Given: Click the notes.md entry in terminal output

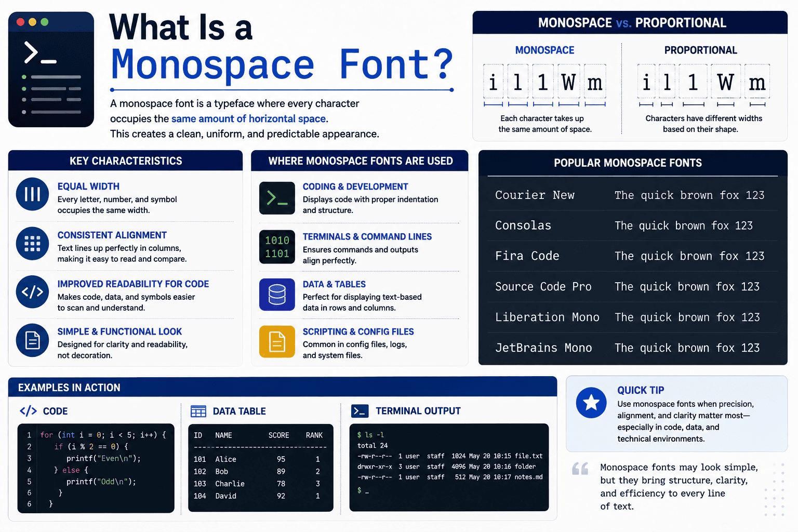Looking at the screenshot, I should coord(528,477).
